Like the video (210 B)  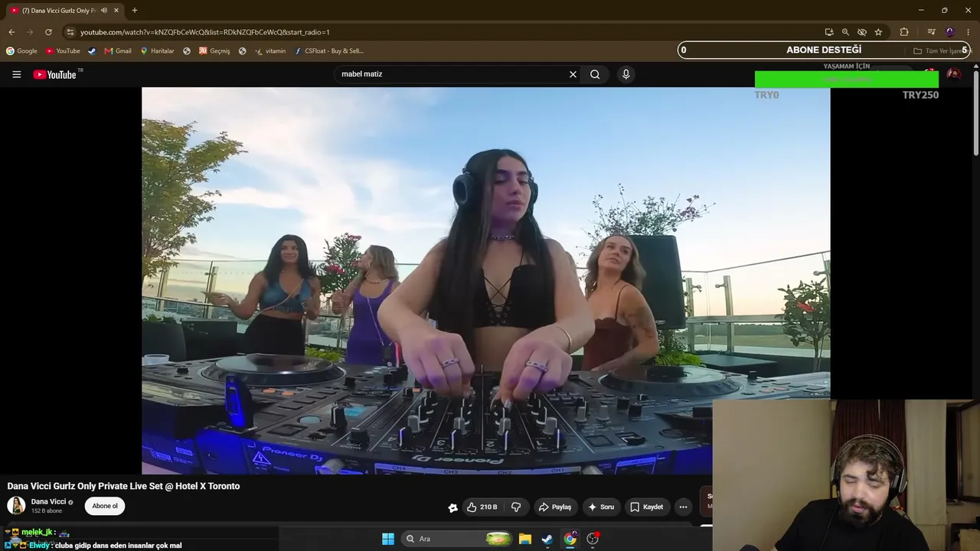click(482, 507)
